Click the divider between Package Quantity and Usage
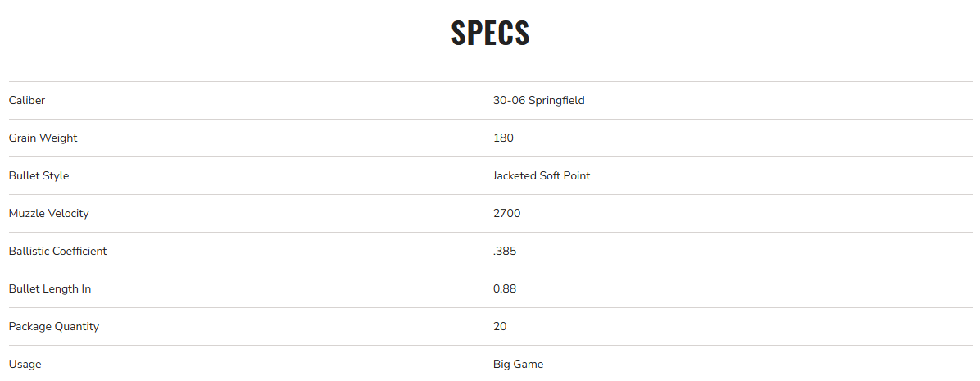980x381 pixels. [x=490, y=346]
